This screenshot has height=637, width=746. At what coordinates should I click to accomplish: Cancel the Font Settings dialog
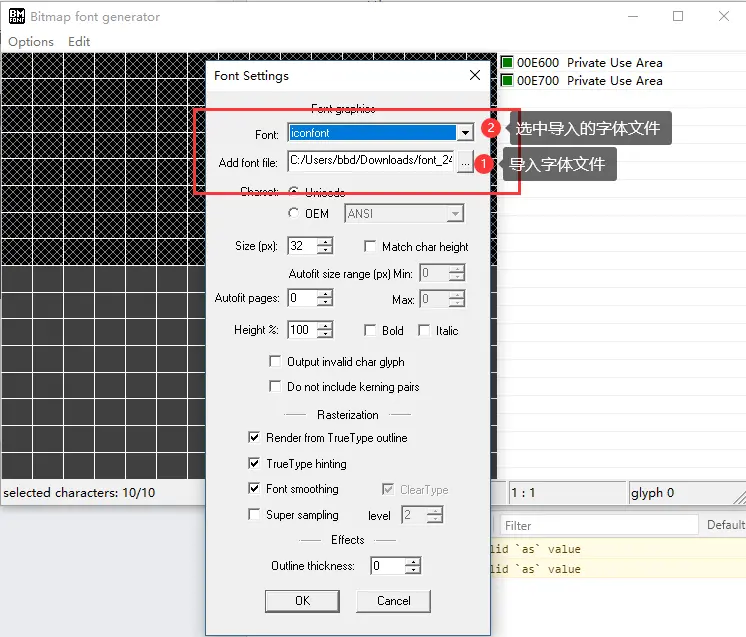click(x=393, y=601)
